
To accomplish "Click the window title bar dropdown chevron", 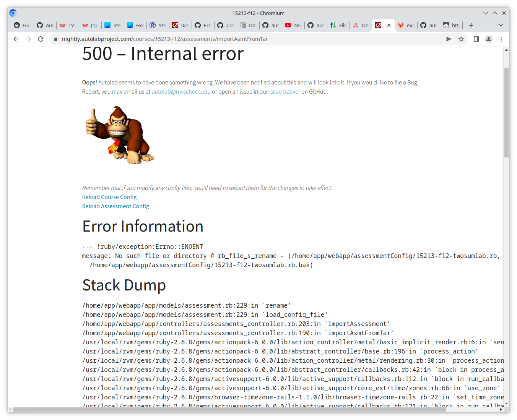I will [485, 13].
